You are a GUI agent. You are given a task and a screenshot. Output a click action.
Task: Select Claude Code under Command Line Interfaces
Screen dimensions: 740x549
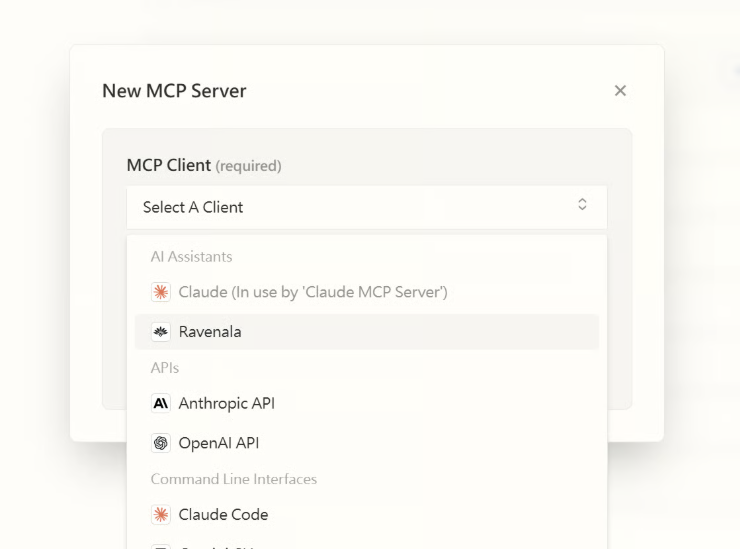[x=223, y=515]
